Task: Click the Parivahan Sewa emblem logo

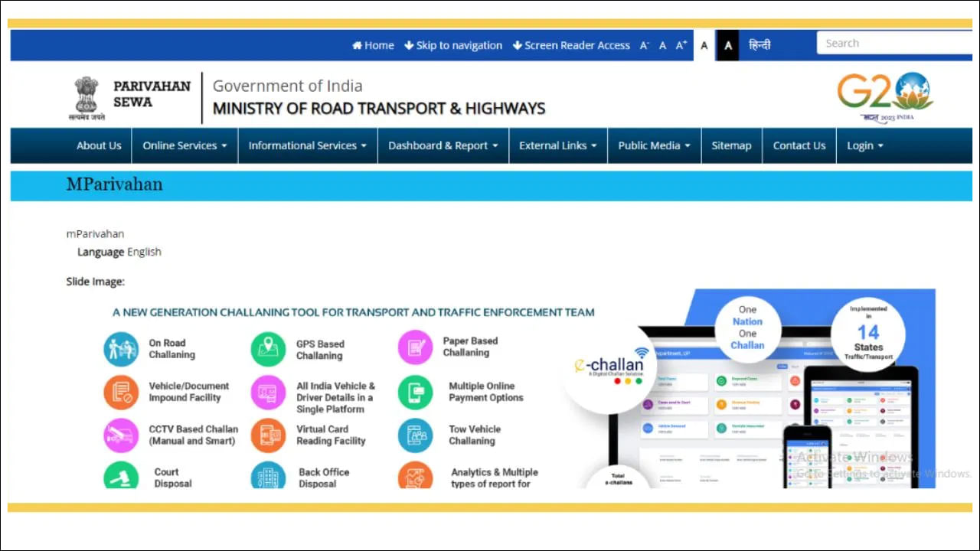Action: point(87,98)
